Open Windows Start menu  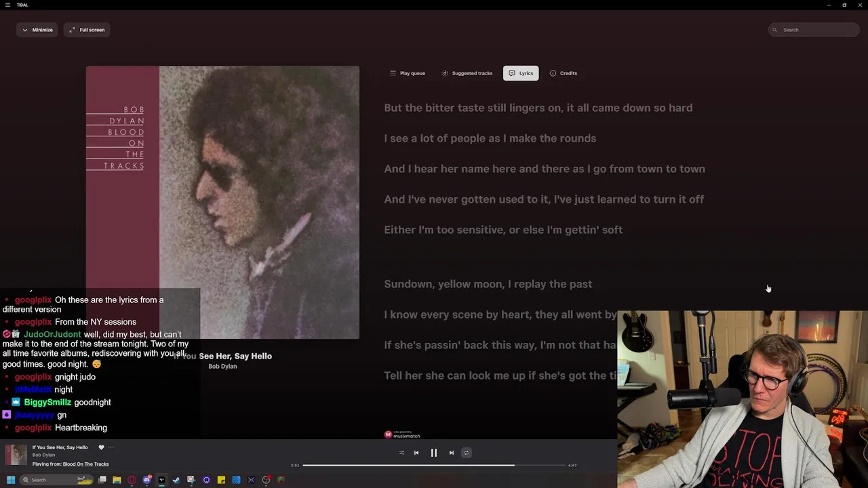pyautogui.click(x=11, y=480)
